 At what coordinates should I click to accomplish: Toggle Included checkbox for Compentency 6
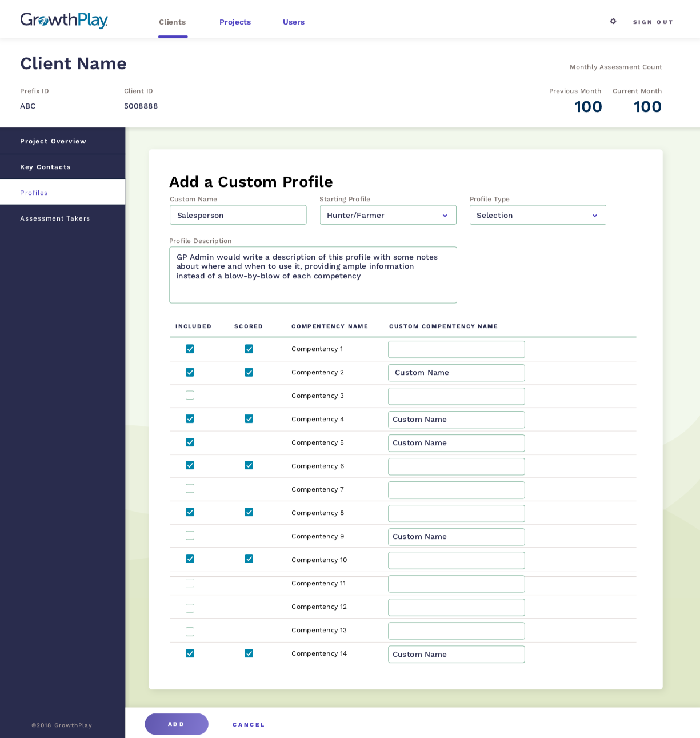pos(190,465)
